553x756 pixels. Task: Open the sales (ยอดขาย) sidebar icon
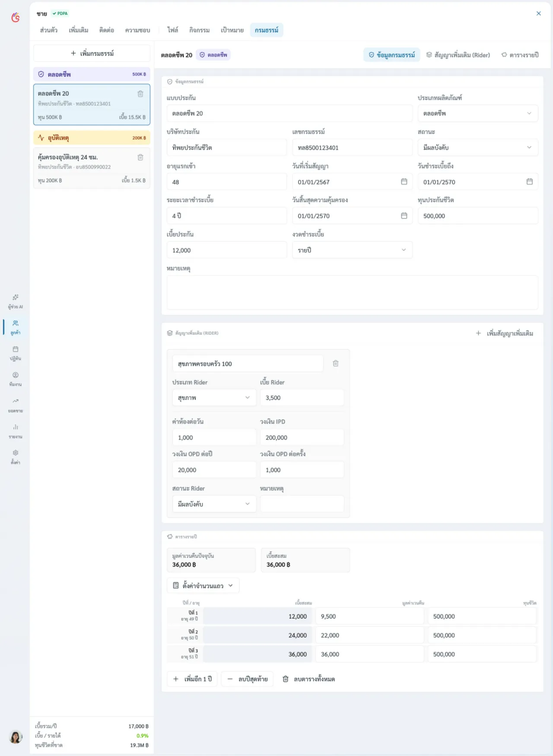[16, 405]
